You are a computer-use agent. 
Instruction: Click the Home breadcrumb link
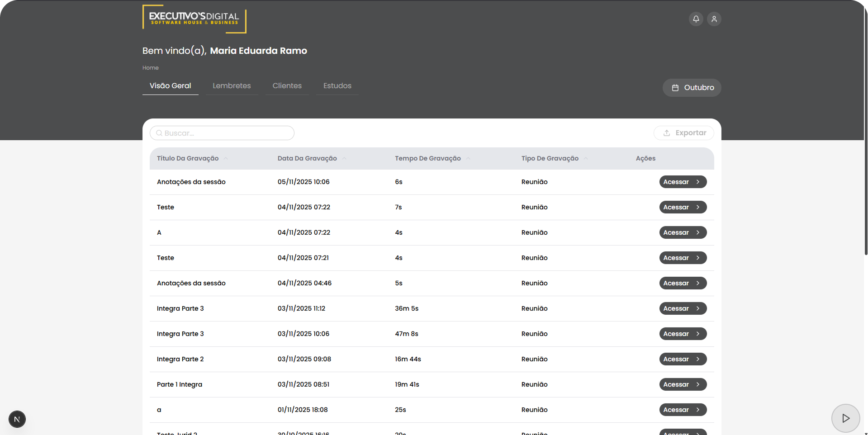tap(150, 68)
